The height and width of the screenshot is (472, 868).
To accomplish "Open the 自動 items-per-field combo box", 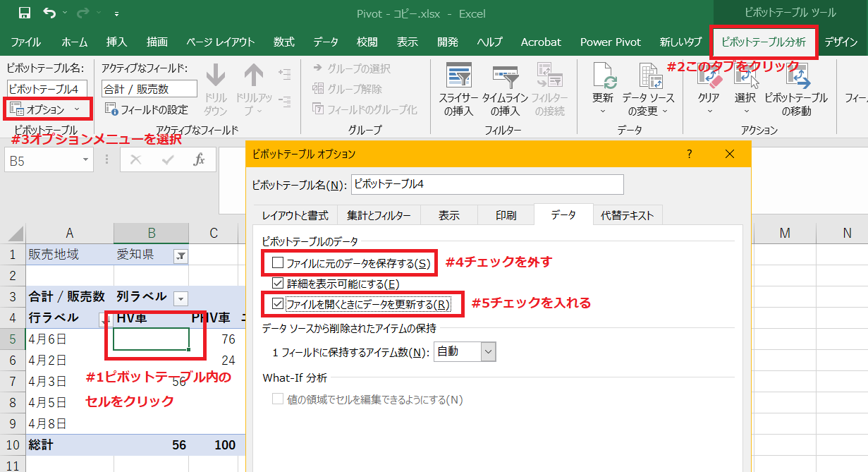I will coord(488,351).
